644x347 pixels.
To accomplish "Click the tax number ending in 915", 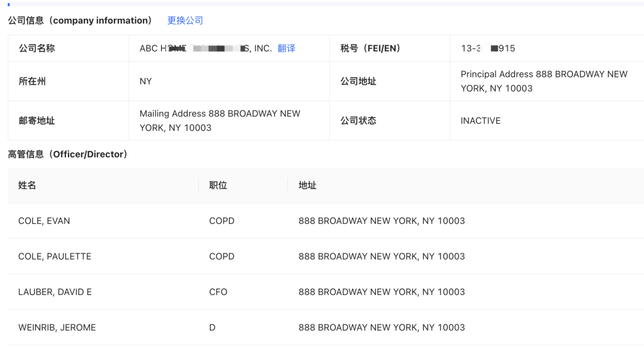I will click(x=488, y=48).
